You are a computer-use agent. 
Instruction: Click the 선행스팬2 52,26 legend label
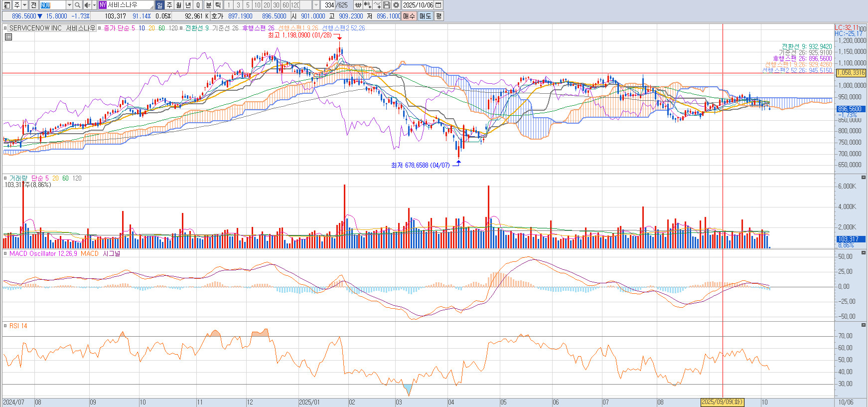[343, 28]
